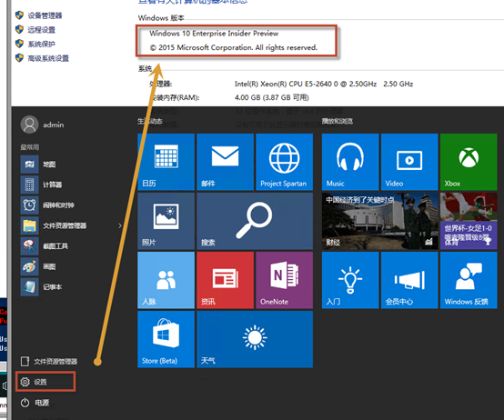
Task: Expand 文件资源管理器 jump list chevron
Action: (120, 225)
